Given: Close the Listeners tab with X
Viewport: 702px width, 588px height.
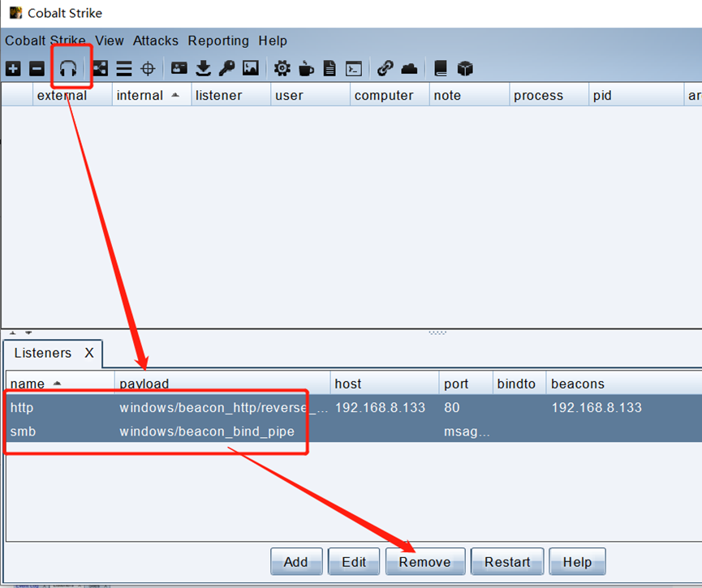Looking at the screenshot, I should (89, 353).
